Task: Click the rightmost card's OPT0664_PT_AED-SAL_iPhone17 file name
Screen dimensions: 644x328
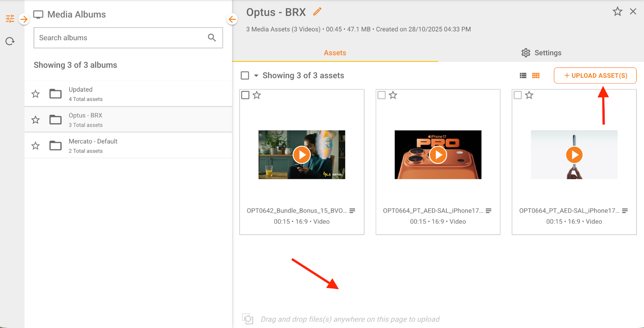Action: 569,211
